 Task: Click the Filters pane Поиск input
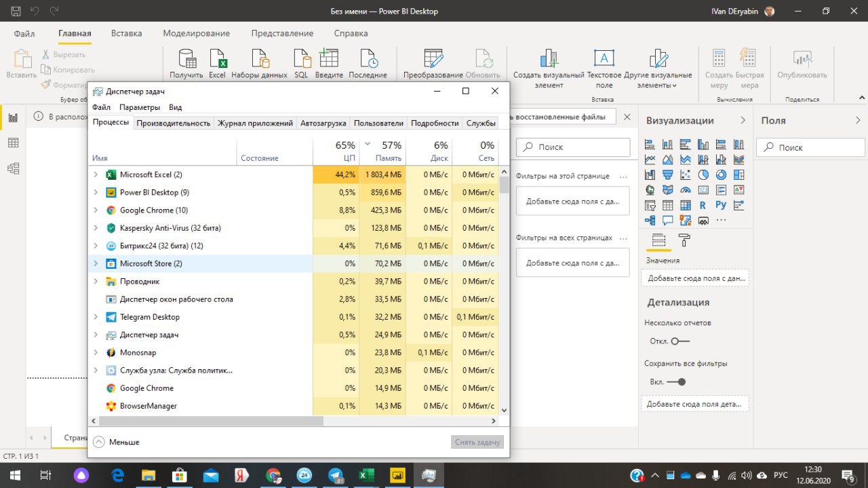point(572,147)
